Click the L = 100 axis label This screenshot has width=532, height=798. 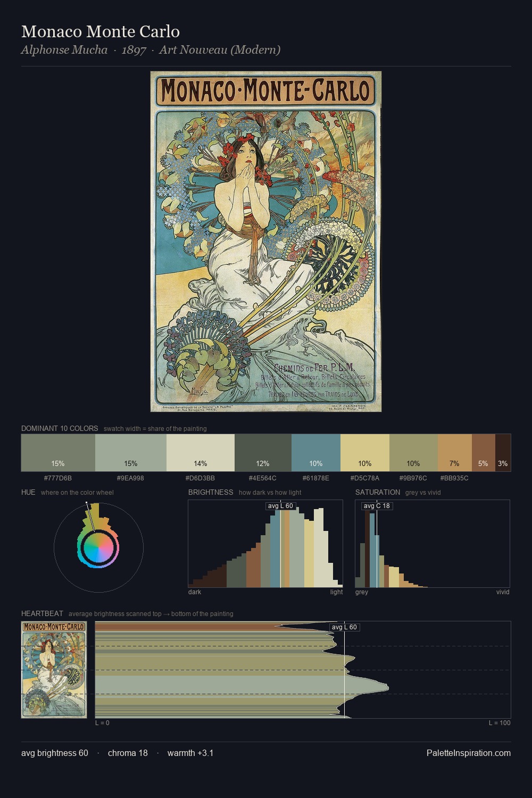[500, 723]
